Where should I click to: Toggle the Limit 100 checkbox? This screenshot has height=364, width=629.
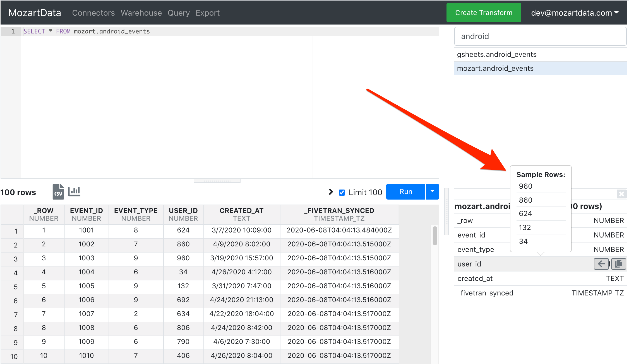[342, 192]
